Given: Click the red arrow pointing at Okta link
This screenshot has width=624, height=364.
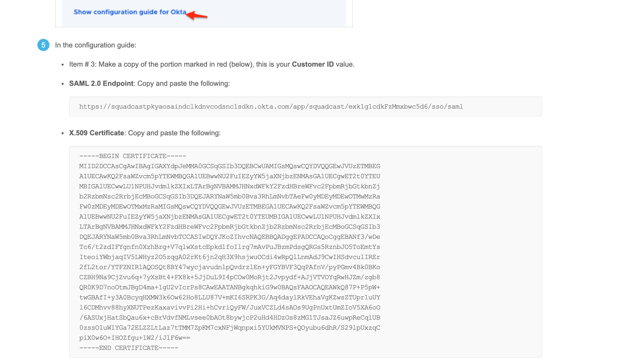Looking at the screenshot, I should pos(198,15).
